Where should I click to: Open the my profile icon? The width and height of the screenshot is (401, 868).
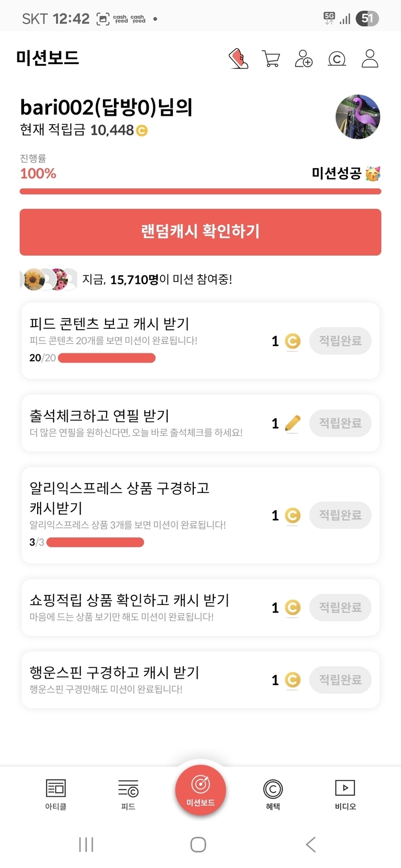370,59
